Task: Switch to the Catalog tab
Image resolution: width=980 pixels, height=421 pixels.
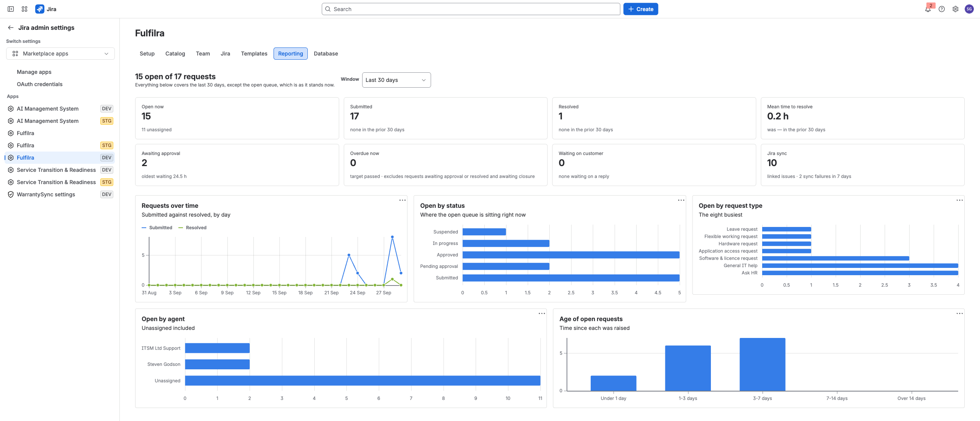Action: pos(175,54)
